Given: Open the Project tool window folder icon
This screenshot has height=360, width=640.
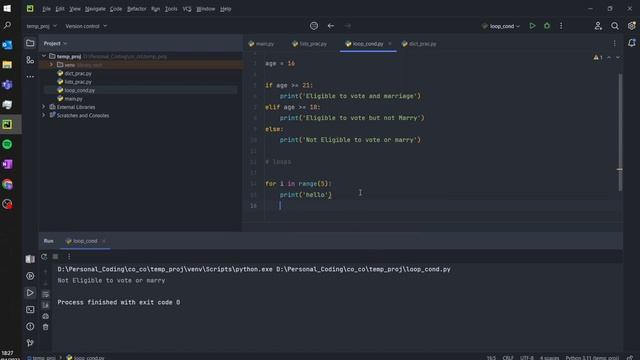Looking at the screenshot, I should (30, 43).
